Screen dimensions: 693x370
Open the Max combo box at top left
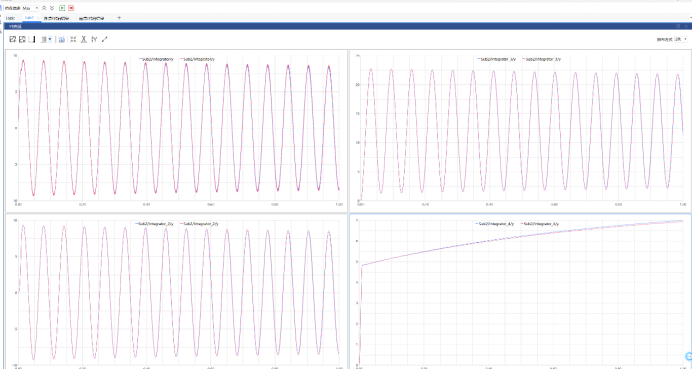point(30,8)
